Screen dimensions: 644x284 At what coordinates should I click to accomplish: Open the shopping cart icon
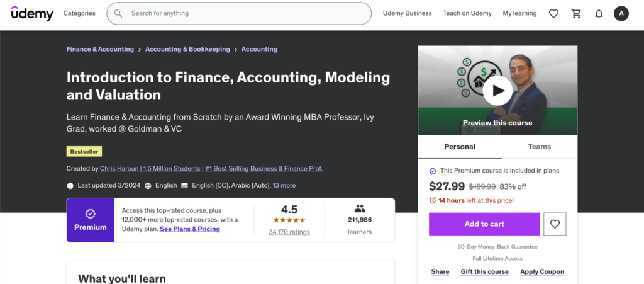click(x=576, y=13)
